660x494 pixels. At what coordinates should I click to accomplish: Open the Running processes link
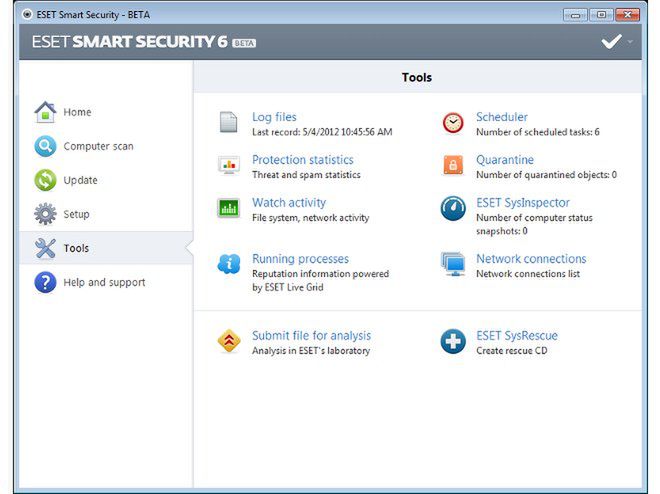click(300, 259)
